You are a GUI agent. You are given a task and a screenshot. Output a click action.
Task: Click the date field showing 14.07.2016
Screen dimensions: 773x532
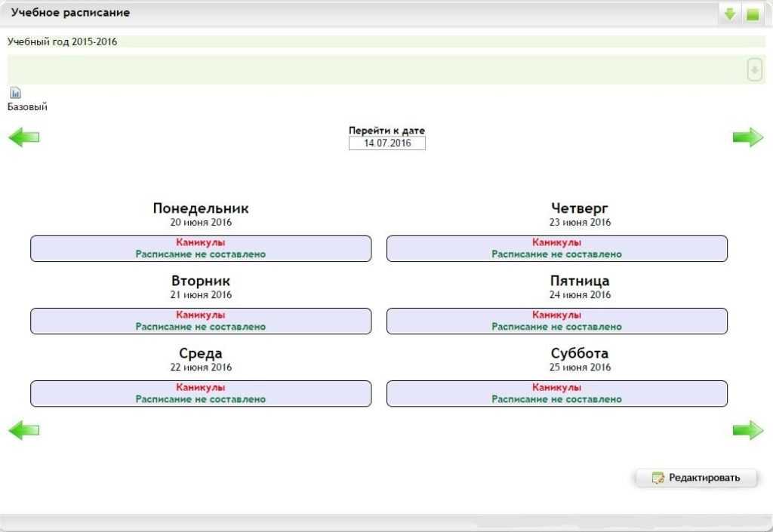pyautogui.click(x=387, y=143)
